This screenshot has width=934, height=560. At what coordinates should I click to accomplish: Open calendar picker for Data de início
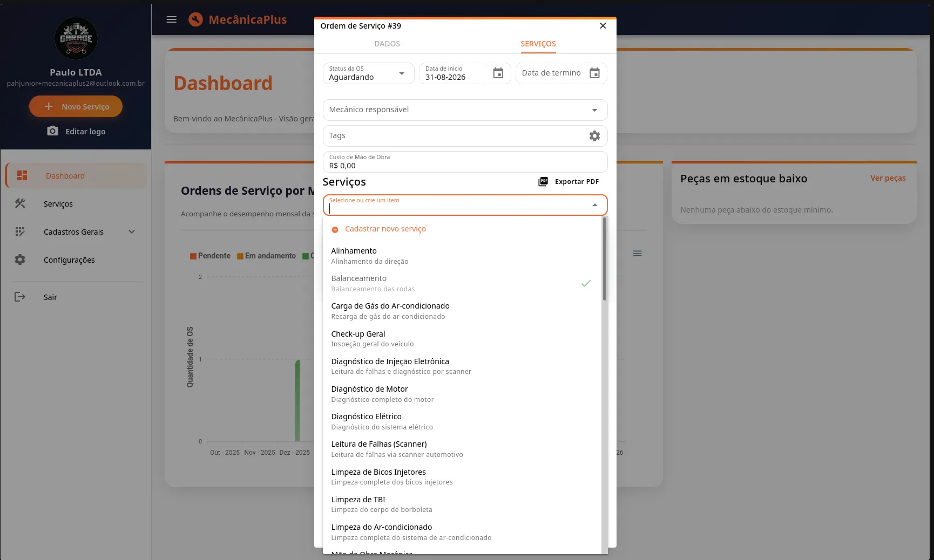click(x=498, y=73)
